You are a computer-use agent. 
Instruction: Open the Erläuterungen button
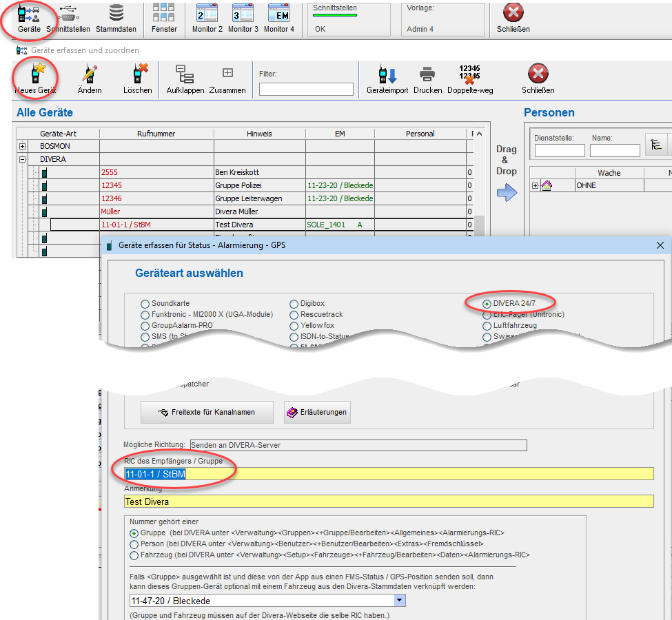point(317,412)
